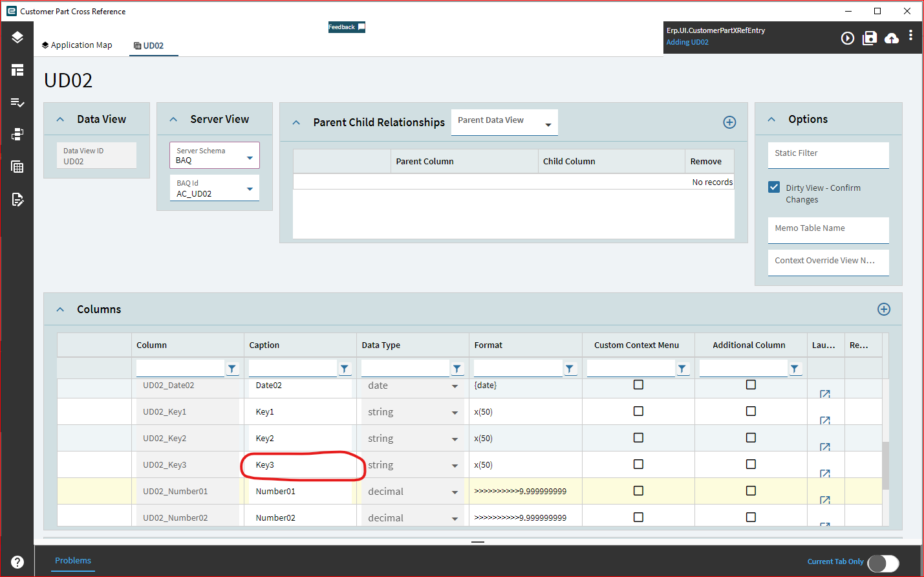
Task: Click the Static Filter input field
Action: point(828,155)
